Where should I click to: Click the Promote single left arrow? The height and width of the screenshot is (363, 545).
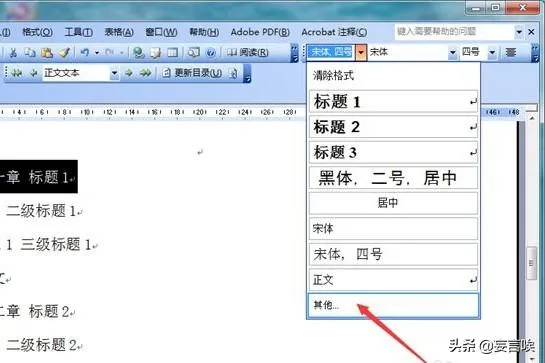tap(33, 73)
